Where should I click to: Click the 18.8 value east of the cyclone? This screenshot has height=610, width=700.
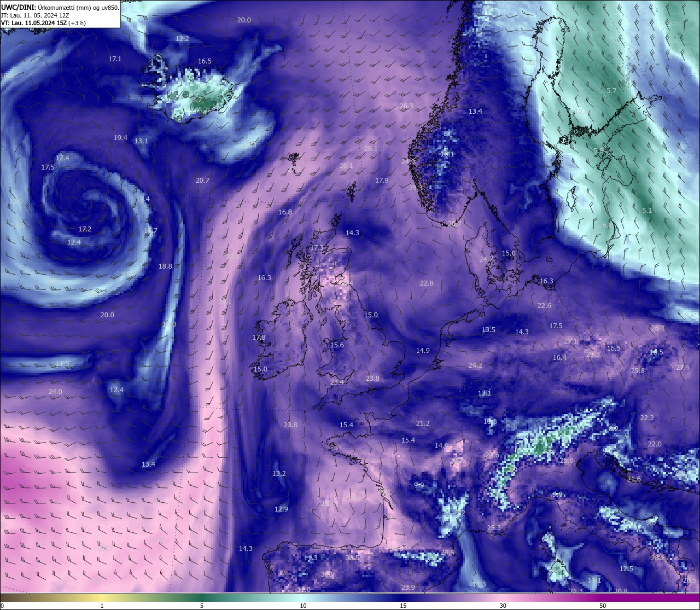[x=165, y=266]
